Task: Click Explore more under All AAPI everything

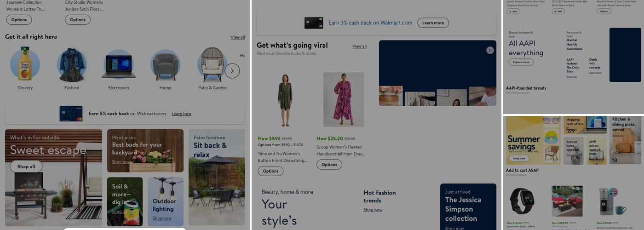Action: (x=521, y=62)
